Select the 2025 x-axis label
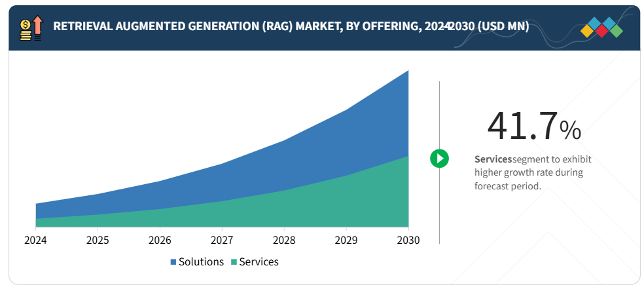644x289 pixels. coord(98,240)
